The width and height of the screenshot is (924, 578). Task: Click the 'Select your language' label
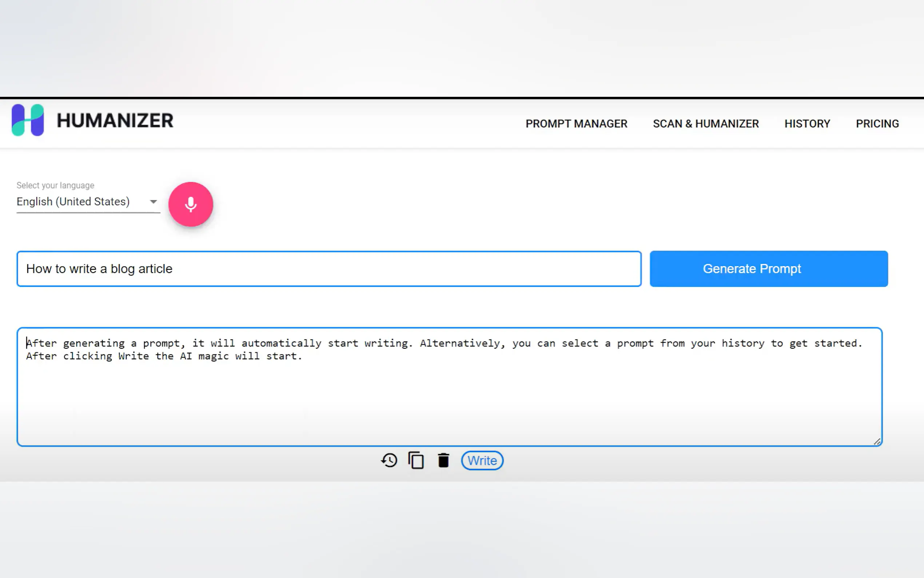click(x=55, y=185)
